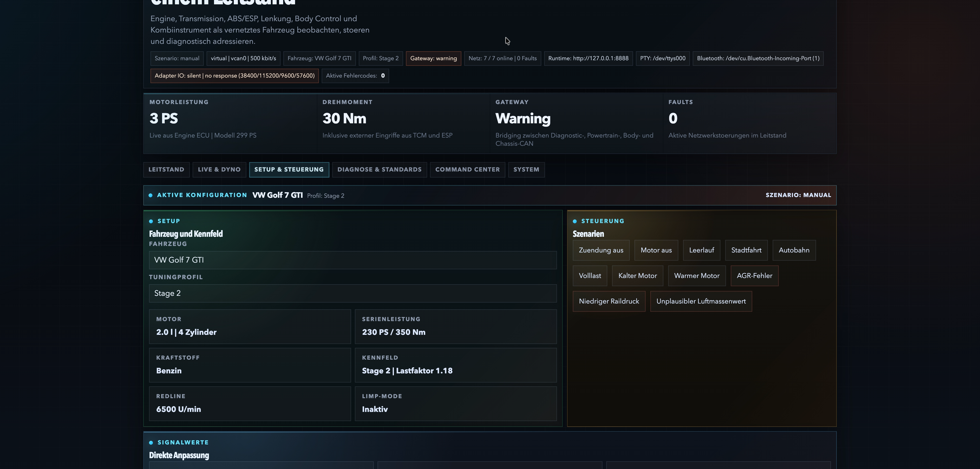980x469 pixels.
Task: Click the Limp-Mode Inaktiv card
Action: (456, 403)
